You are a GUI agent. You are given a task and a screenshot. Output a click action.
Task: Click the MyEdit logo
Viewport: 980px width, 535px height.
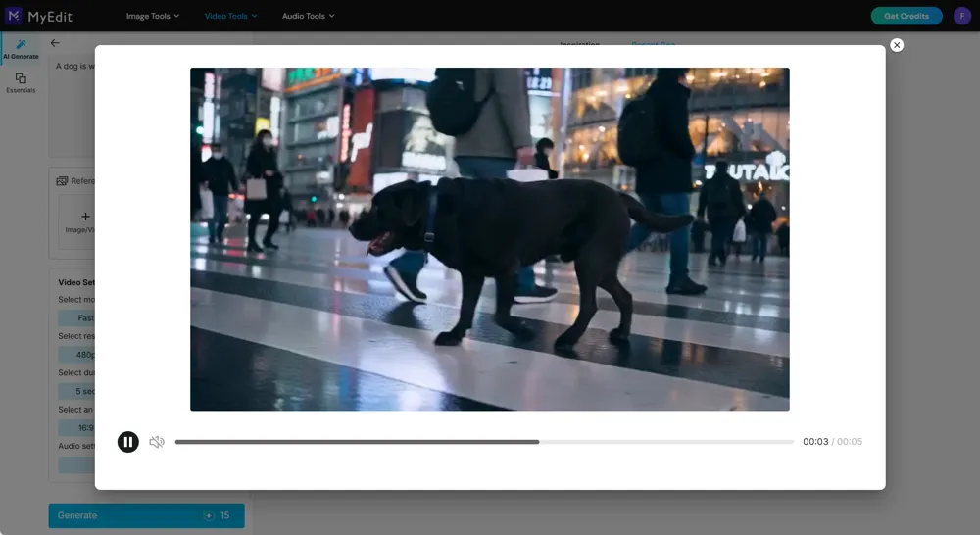click(x=39, y=16)
